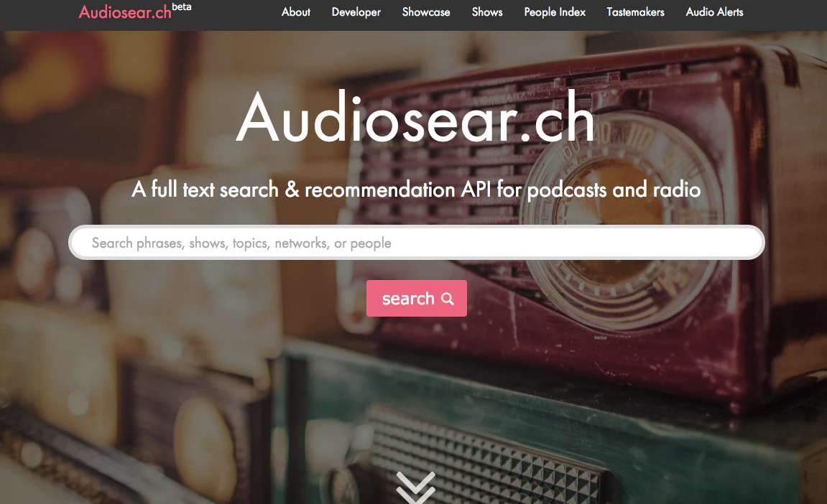Click the beta label beside the logo
The width and height of the screenshot is (827, 504).
(182, 7)
